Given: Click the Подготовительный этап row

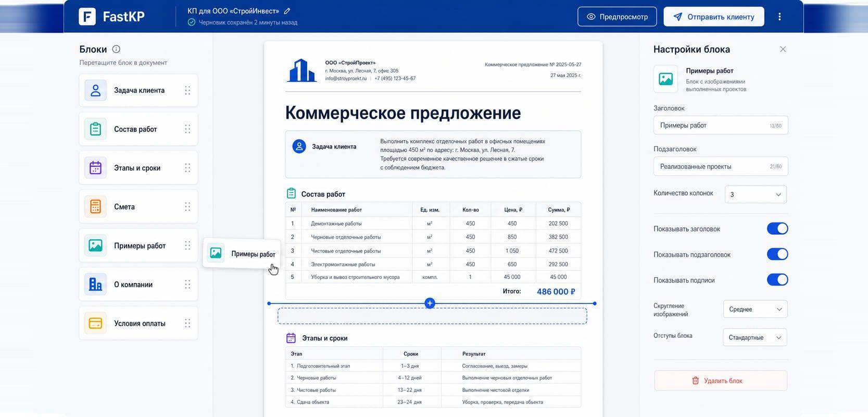Looking at the screenshot, I should (433, 366).
